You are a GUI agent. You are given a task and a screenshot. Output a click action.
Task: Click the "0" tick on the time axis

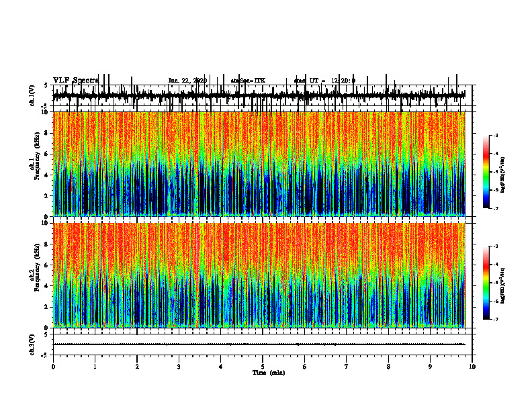[53, 367]
